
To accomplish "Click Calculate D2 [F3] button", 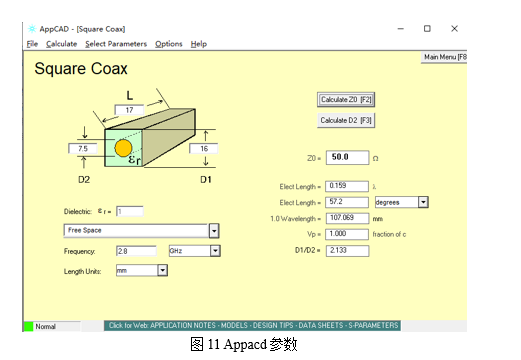I will 346,120.
